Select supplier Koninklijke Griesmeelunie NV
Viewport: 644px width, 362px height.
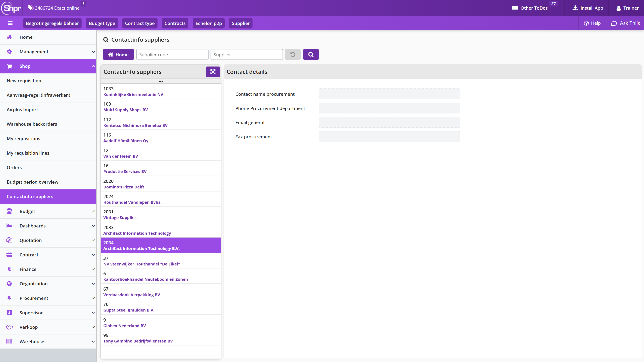tap(161, 92)
